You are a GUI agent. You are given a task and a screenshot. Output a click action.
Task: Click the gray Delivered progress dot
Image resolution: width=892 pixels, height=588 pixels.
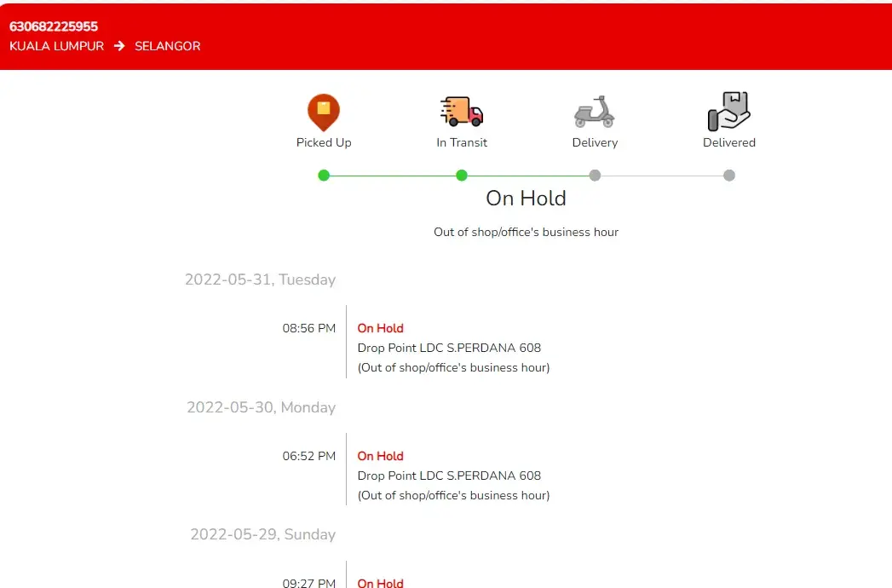coord(728,176)
